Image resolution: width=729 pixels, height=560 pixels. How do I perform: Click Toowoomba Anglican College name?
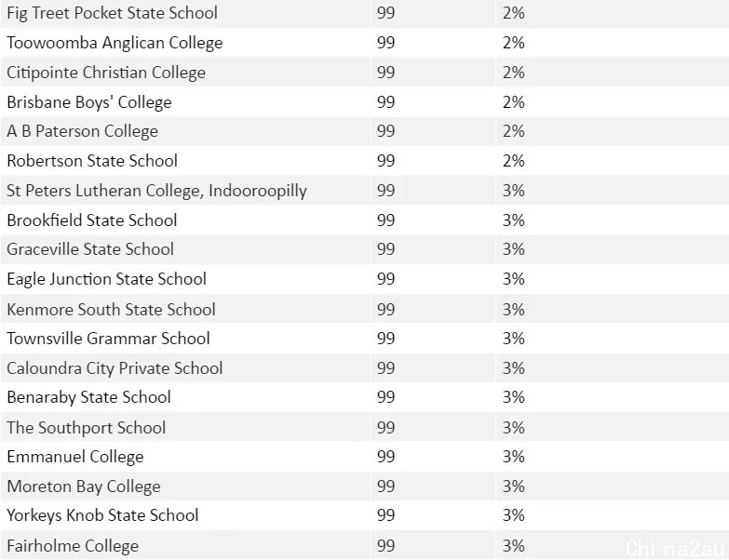(115, 43)
